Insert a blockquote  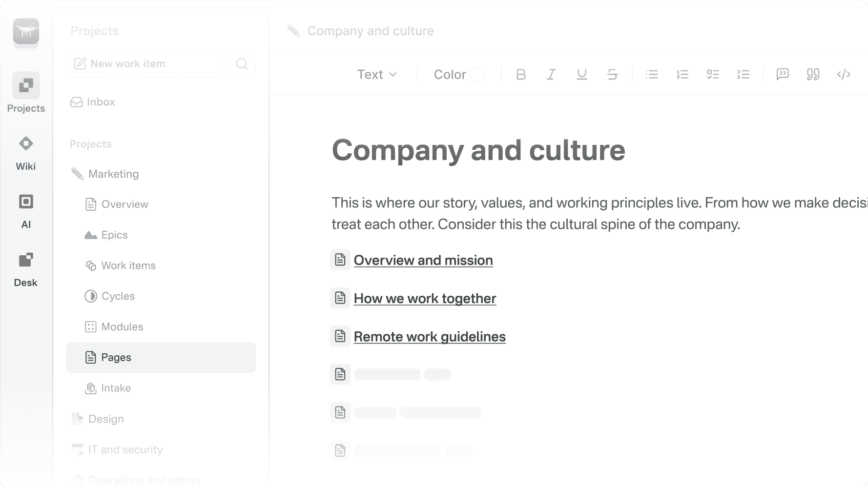click(x=812, y=74)
